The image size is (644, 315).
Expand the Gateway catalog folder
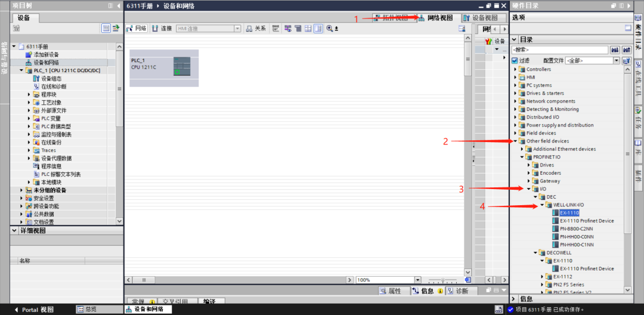[x=528, y=181]
